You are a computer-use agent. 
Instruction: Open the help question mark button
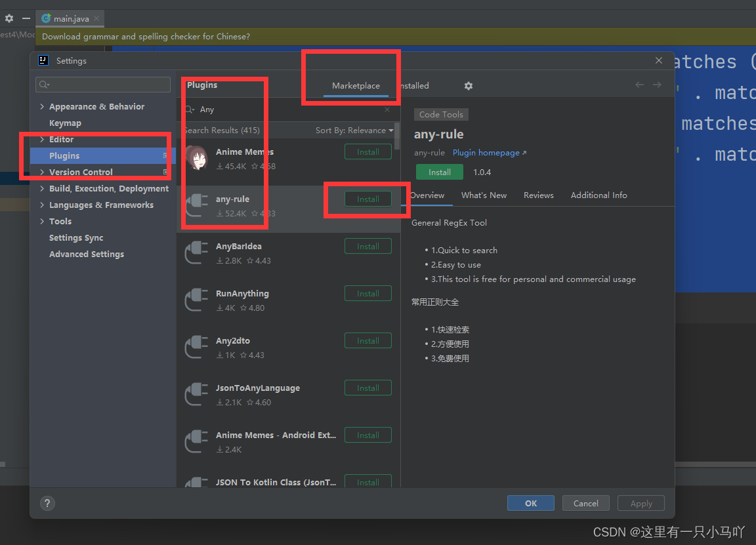[47, 504]
